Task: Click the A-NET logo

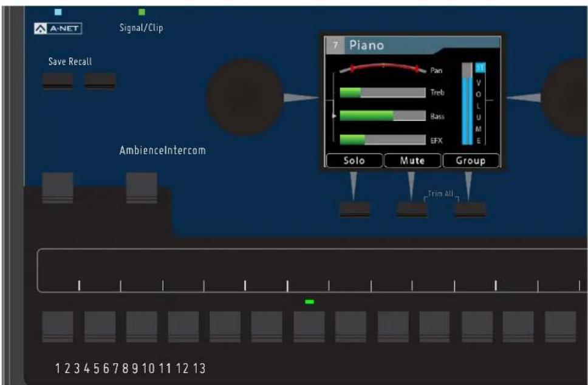Action: click(58, 29)
